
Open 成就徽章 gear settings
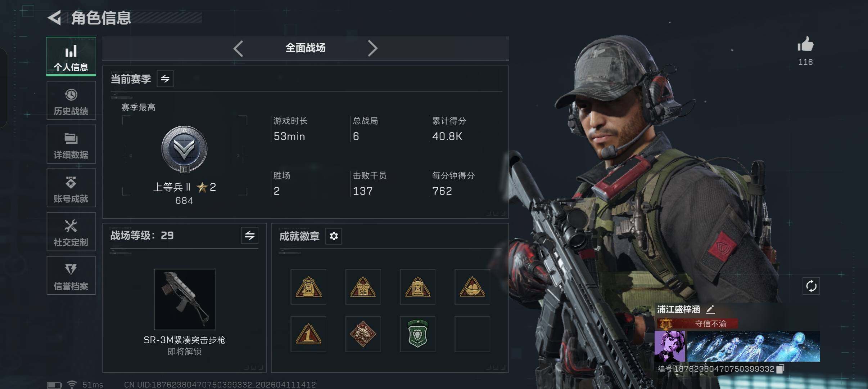point(334,236)
